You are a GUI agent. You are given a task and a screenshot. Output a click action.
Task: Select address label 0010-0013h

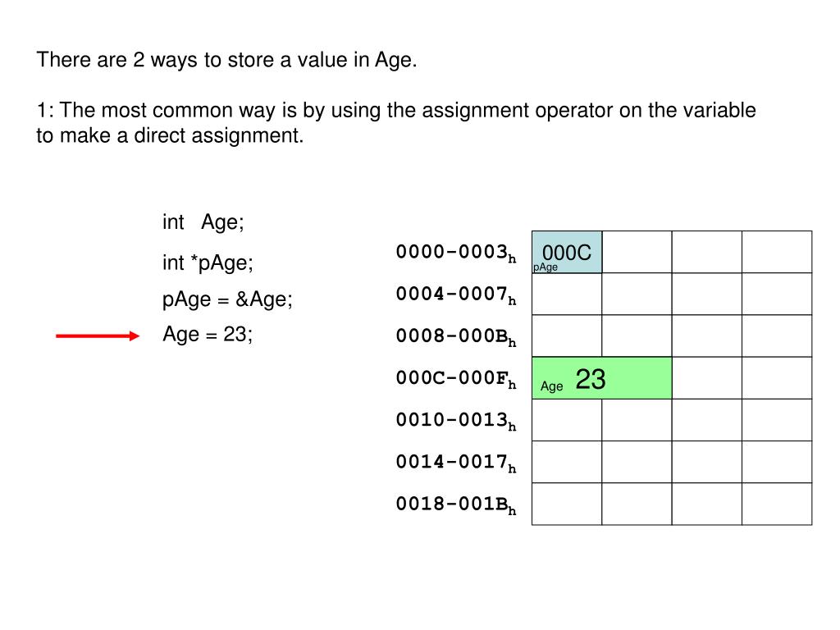tap(456, 421)
